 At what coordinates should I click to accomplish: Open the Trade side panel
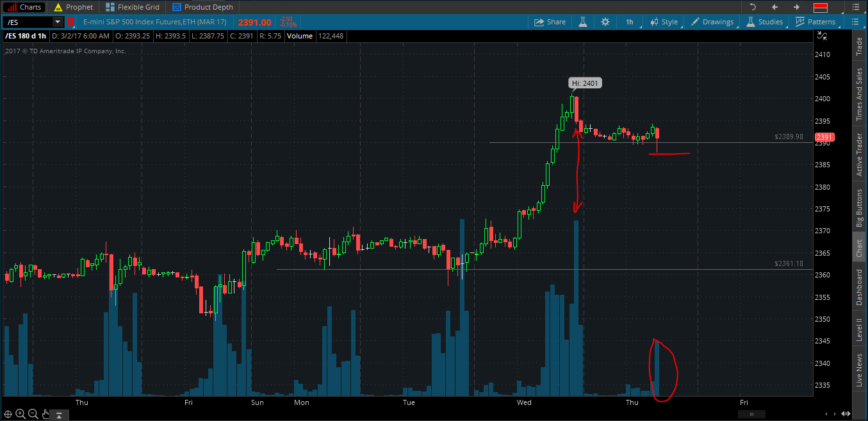click(859, 45)
